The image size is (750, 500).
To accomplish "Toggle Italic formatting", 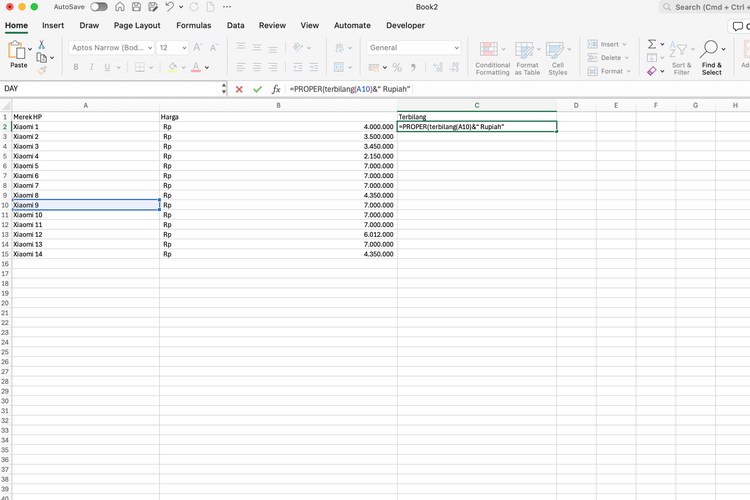I will click(91, 68).
